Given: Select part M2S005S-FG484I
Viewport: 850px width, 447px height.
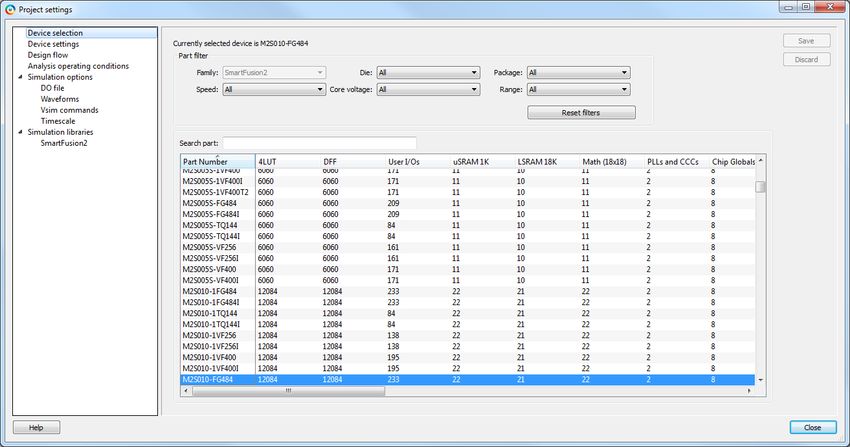Looking at the screenshot, I should coord(467,215).
